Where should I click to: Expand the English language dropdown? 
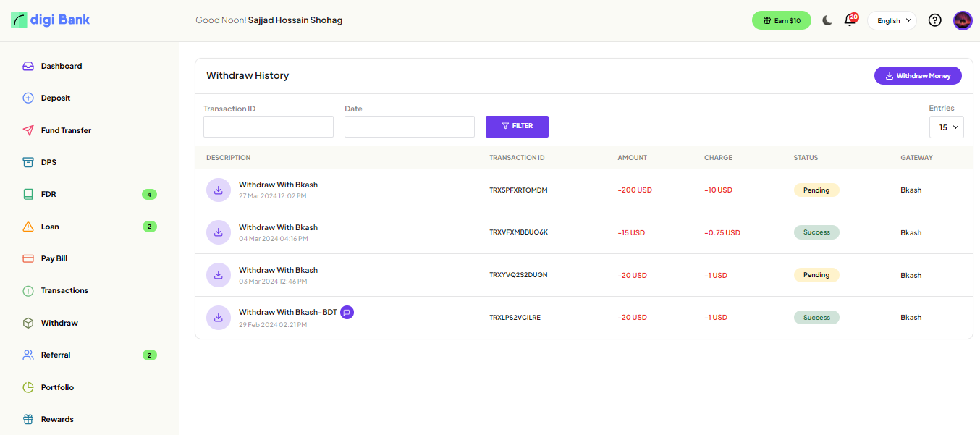point(892,21)
